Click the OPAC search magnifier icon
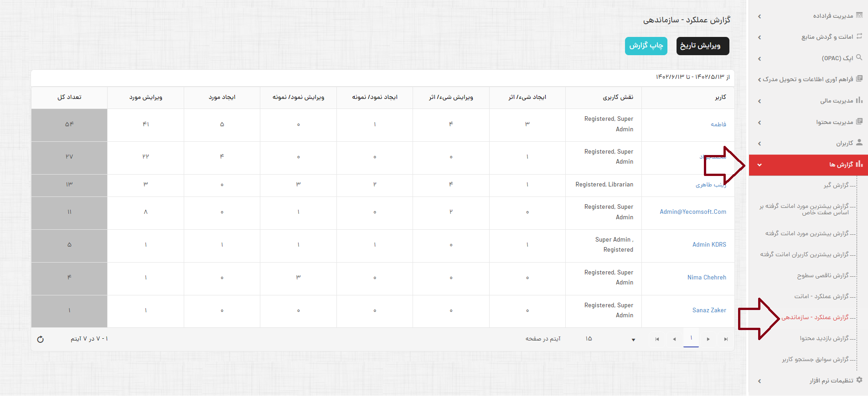Image resolution: width=868 pixels, height=403 pixels. (x=859, y=58)
